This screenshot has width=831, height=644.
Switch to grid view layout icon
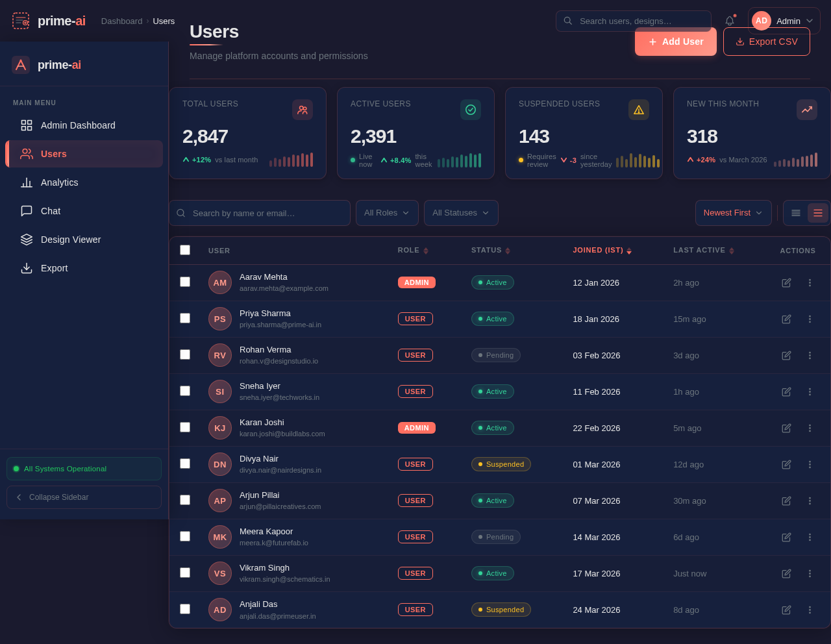click(817, 212)
